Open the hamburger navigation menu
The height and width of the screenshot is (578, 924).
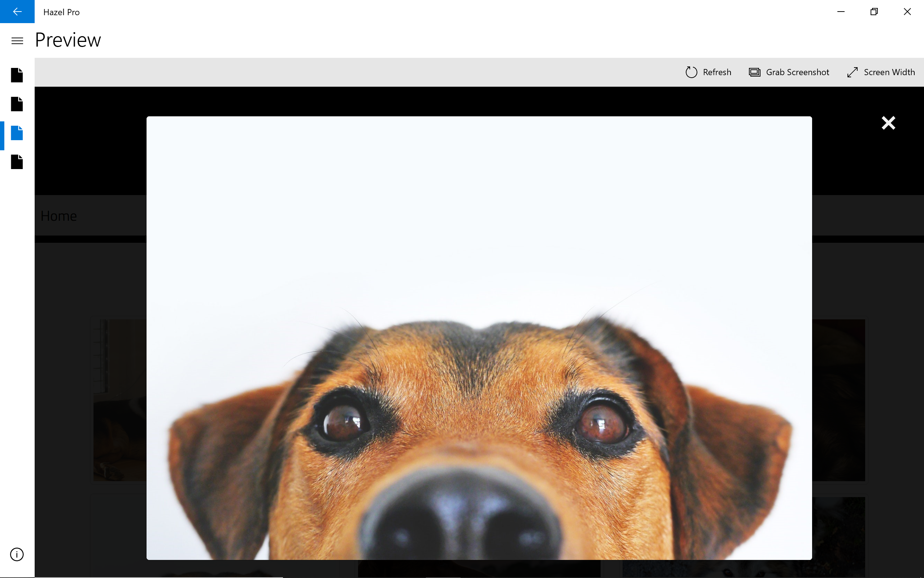click(x=17, y=41)
